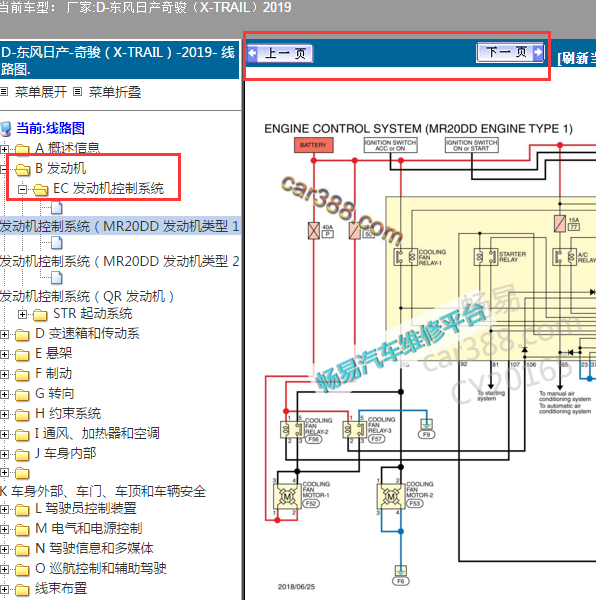Click L 驾驶员控制装置 folder icon
This screenshot has width=596, height=600.
(22, 510)
